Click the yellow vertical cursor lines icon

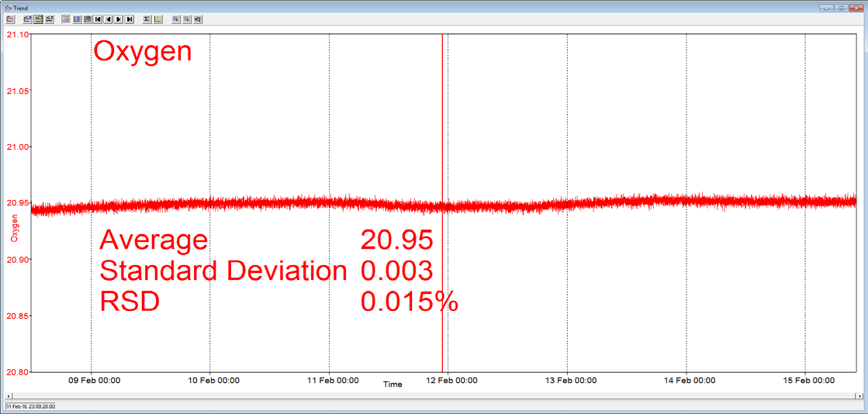click(x=157, y=19)
